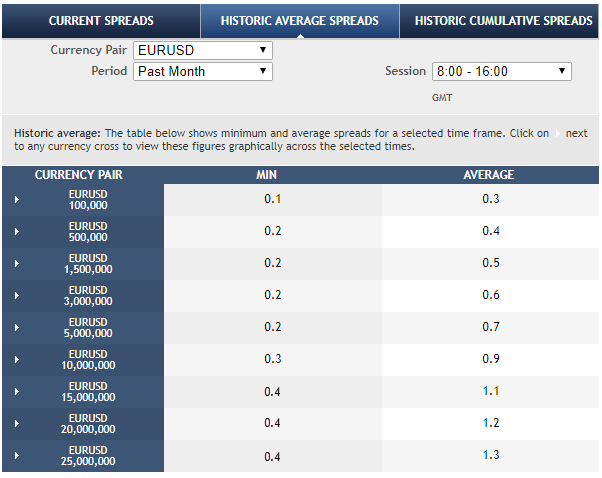The image size is (602, 478).
Task: Expand the EURUSD 10,000,000 row arrow
Action: [17, 360]
